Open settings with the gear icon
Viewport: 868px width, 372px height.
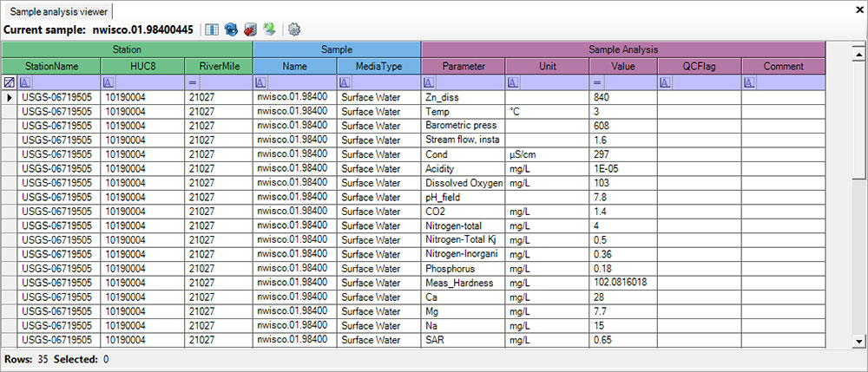coord(294,29)
